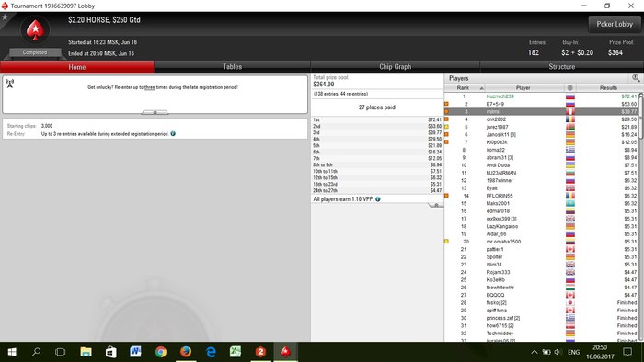The height and width of the screenshot is (362, 644).
Task: Open the red number 2 taskbar app
Action: pos(260,352)
